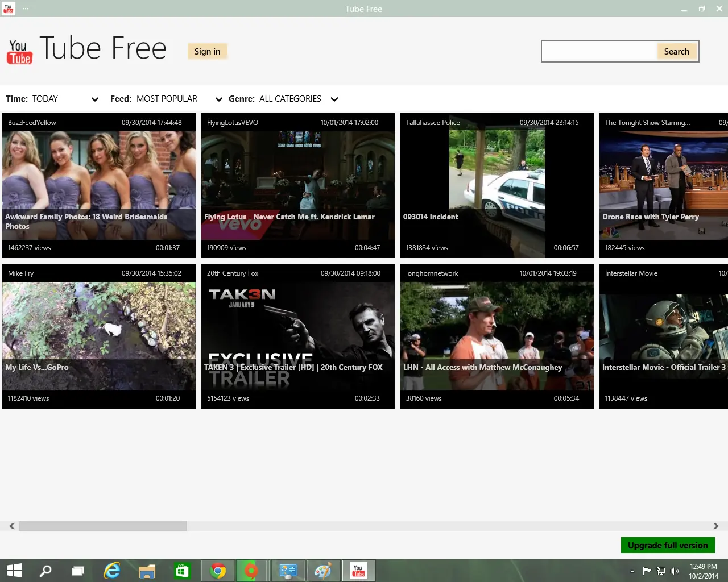Open the Action Center flag icon
Screen dimensions: 728x582
[647, 571]
